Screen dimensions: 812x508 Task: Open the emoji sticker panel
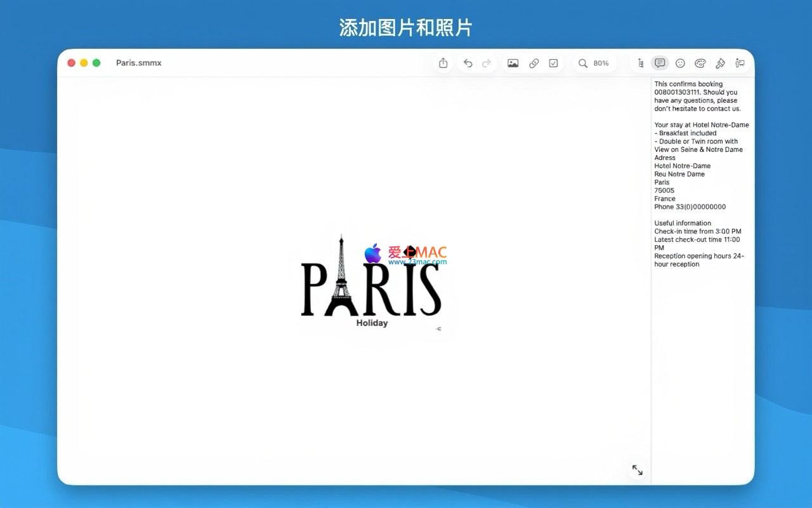680,63
